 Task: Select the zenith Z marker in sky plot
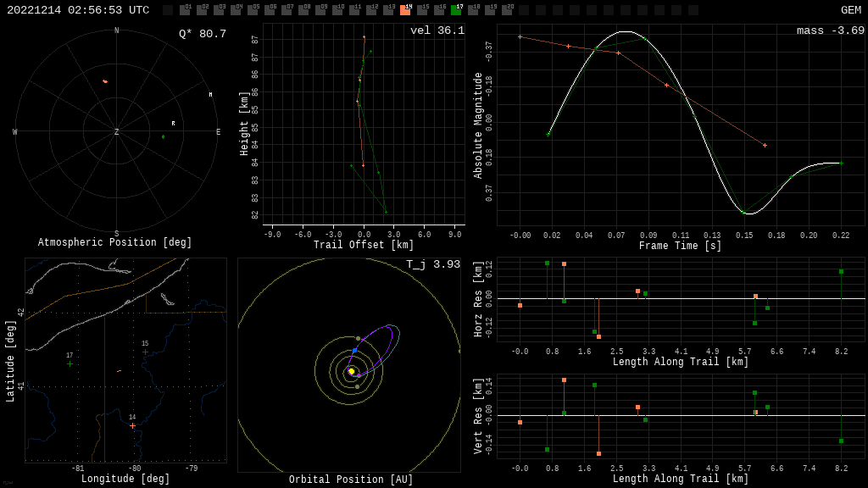point(117,132)
